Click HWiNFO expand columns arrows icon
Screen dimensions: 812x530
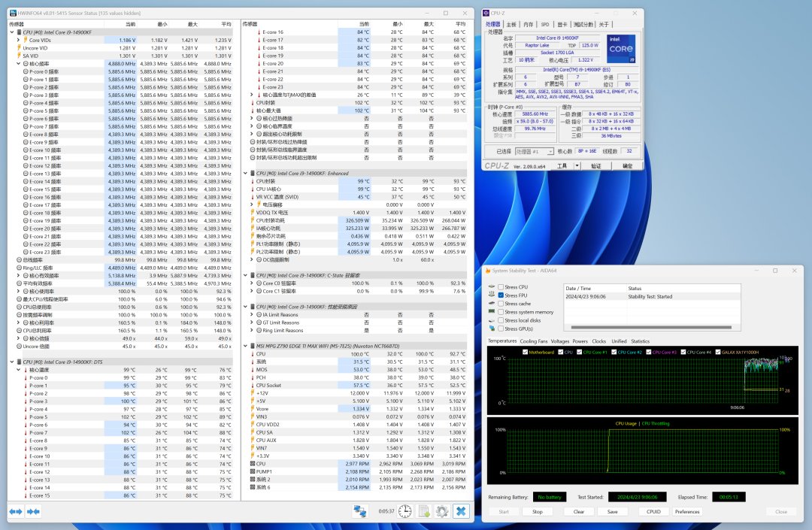coord(16,511)
